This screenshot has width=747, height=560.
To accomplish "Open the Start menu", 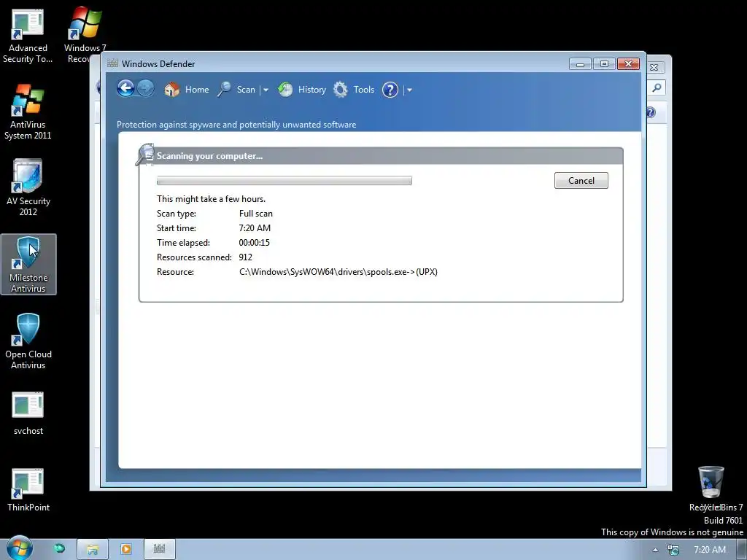I will pyautogui.click(x=19, y=548).
